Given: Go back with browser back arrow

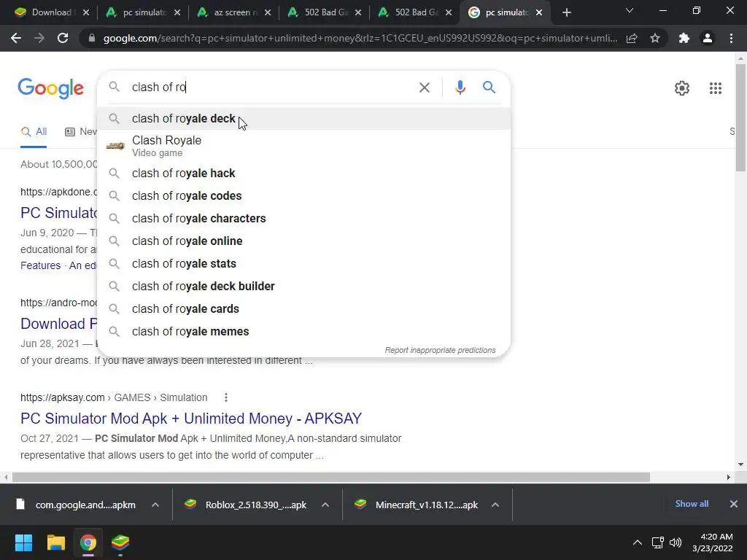Looking at the screenshot, I should [x=16, y=38].
